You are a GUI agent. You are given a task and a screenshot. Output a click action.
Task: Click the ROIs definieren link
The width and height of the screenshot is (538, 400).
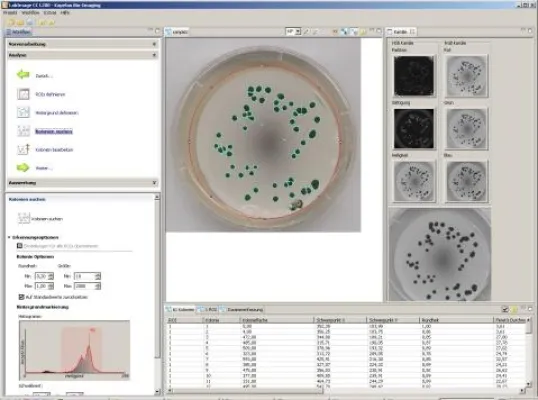(x=50, y=94)
